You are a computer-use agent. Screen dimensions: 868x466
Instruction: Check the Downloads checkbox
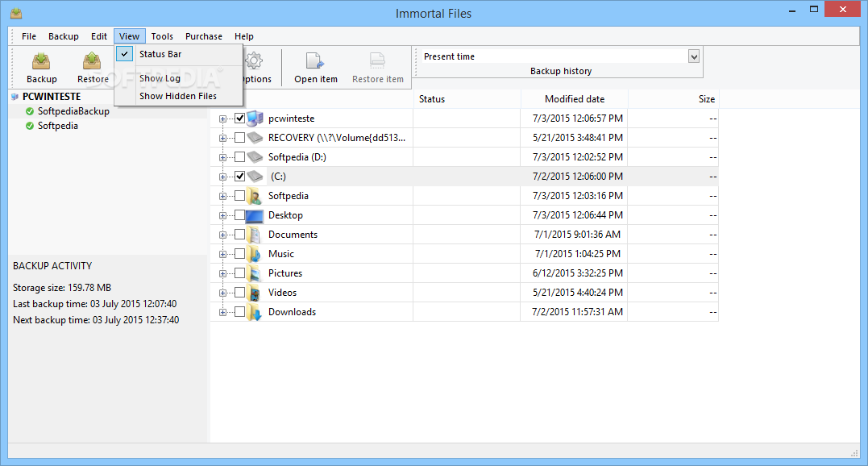[239, 311]
